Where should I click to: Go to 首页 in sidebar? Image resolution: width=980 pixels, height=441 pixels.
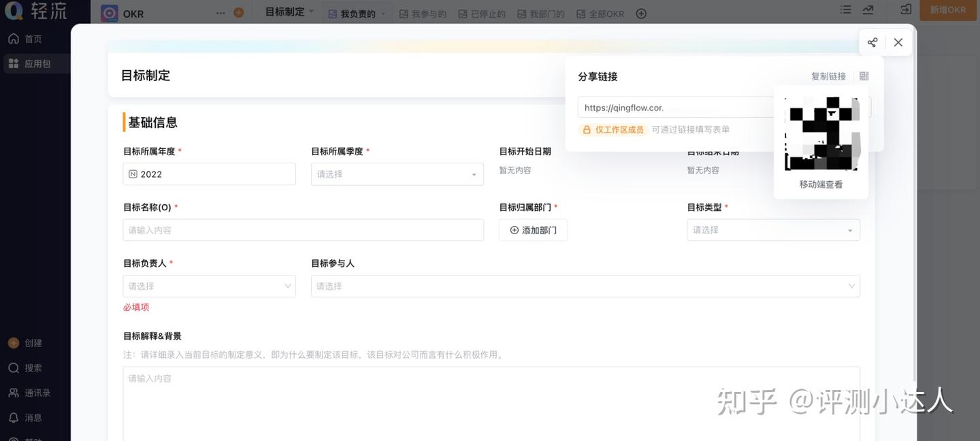coord(25,39)
